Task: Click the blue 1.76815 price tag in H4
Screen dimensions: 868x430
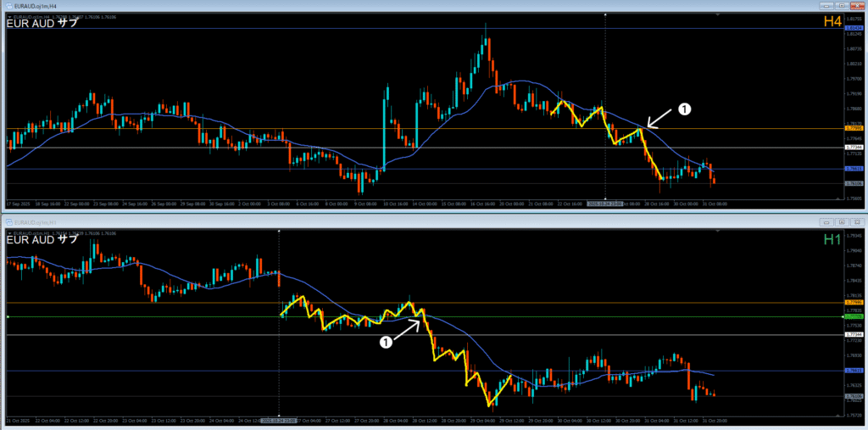Action: 854,168
